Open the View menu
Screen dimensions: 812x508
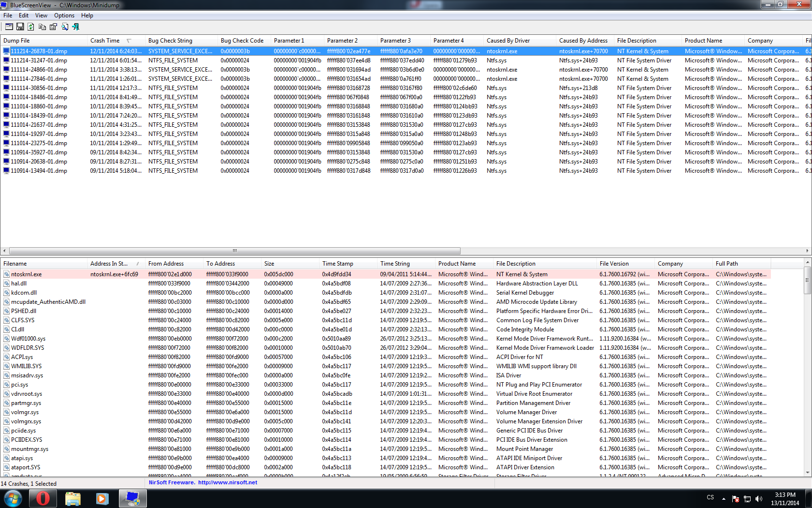(42, 15)
